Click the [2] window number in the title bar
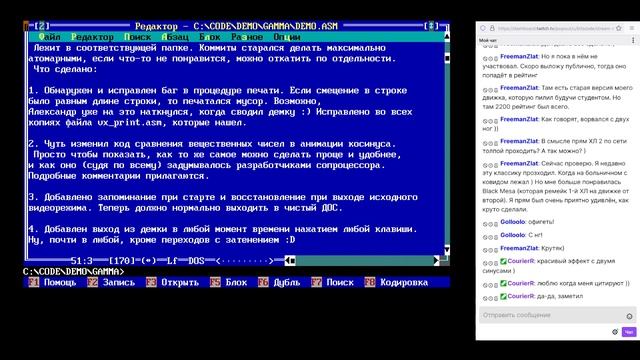This screenshot has width=640, height=360. 42,26
